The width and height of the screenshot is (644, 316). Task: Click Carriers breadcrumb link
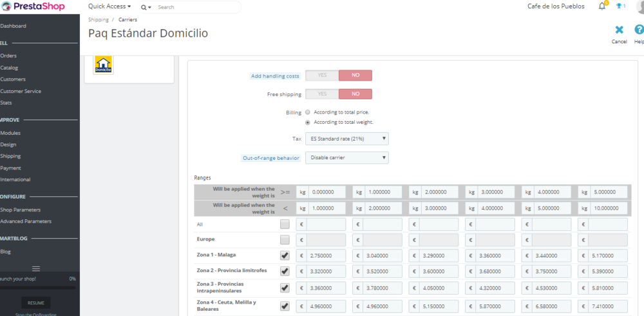point(128,19)
